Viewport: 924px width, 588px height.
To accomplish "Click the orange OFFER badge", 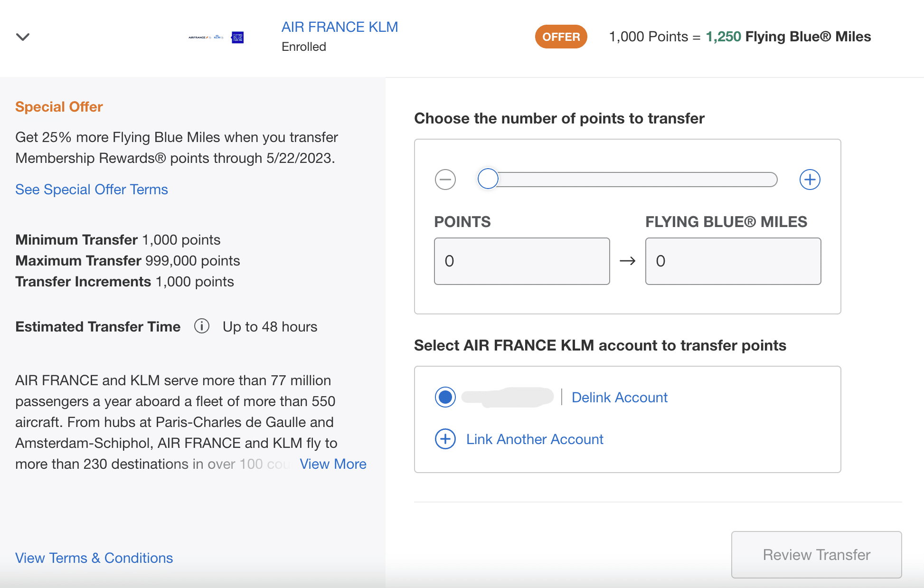I will 561,37.
